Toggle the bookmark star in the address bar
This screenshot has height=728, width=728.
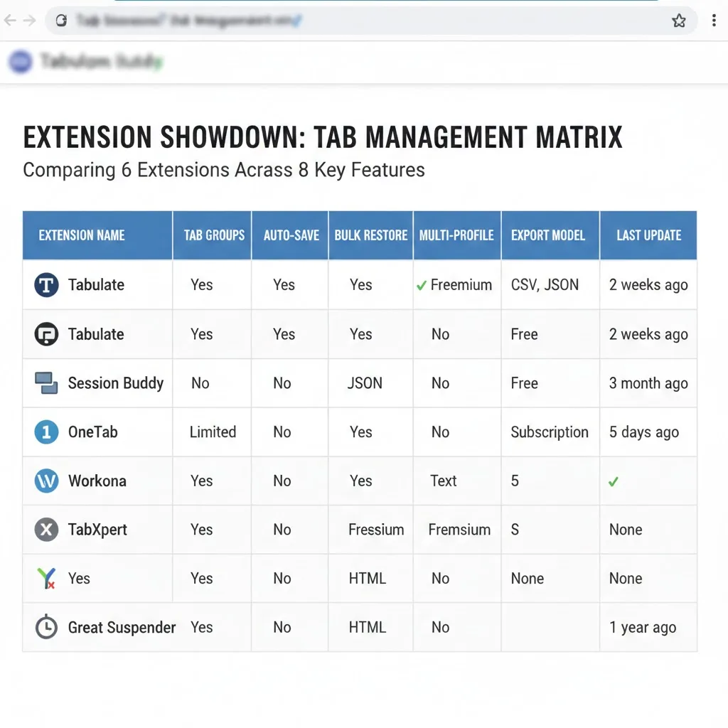679,21
